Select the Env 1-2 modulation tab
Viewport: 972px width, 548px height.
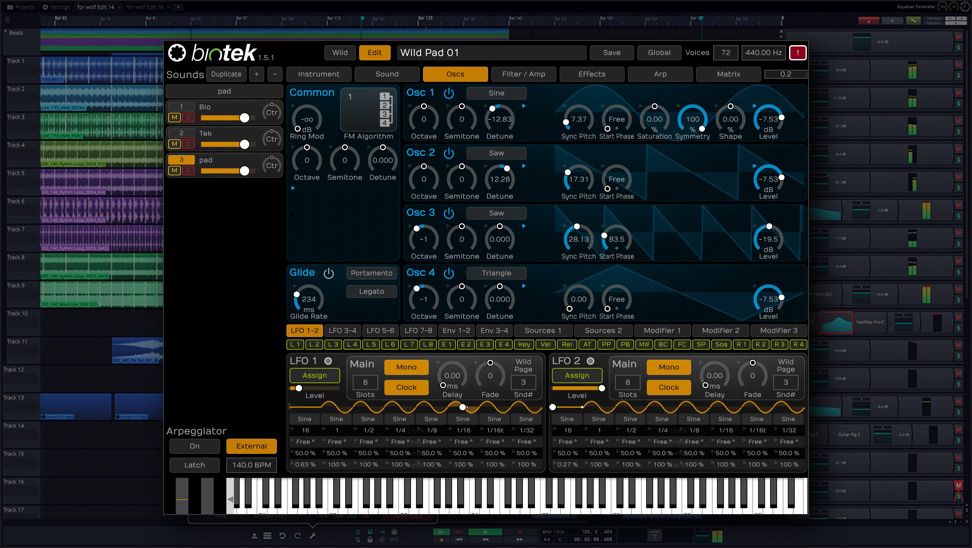click(456, 331)
